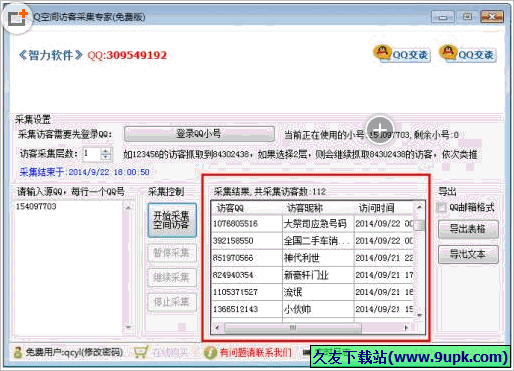Enable the QQ邮箱格式 checkbox
The height and width of the screenshot is (371, 514).
441,208
